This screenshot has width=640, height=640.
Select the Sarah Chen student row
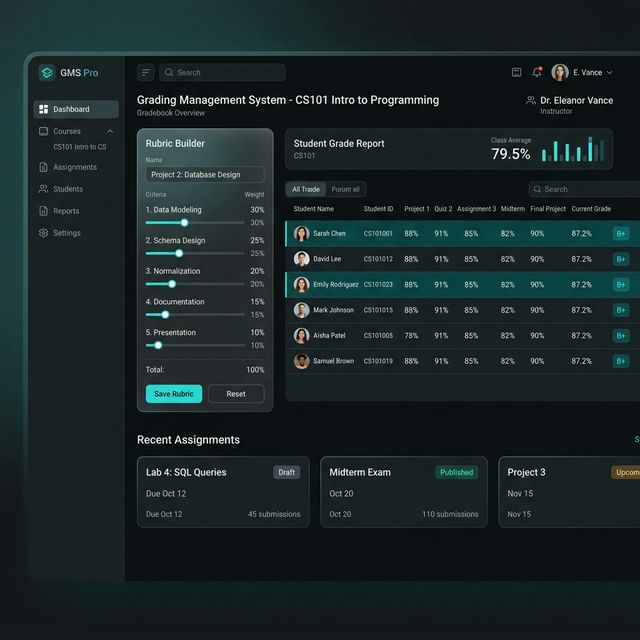tap(329, 233)
